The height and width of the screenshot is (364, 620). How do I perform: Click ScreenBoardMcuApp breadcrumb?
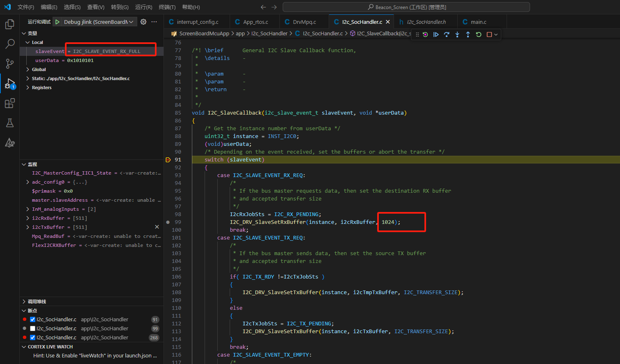[204, 33]
